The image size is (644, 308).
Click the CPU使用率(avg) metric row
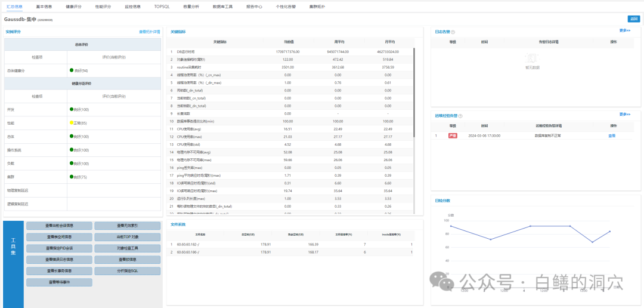pyautogui.click(x=291, y=129)
